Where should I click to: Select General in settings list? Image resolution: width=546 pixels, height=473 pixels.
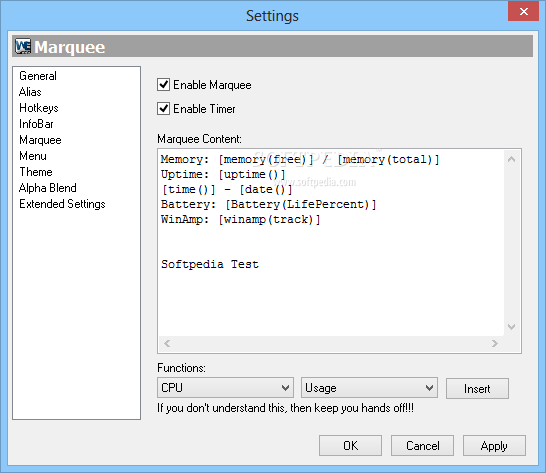tap(38, 76)
